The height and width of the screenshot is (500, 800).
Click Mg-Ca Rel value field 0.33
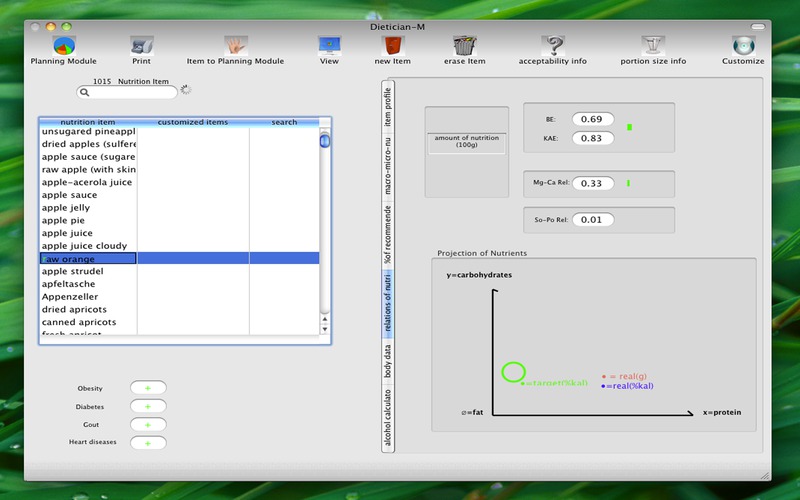[592, 183]
